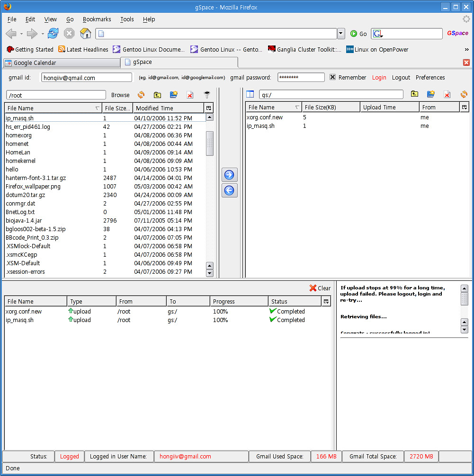The height and width of the screenshot is (476, 474).
Task: Open the Tools menu
Action: (x=127, y=19)
